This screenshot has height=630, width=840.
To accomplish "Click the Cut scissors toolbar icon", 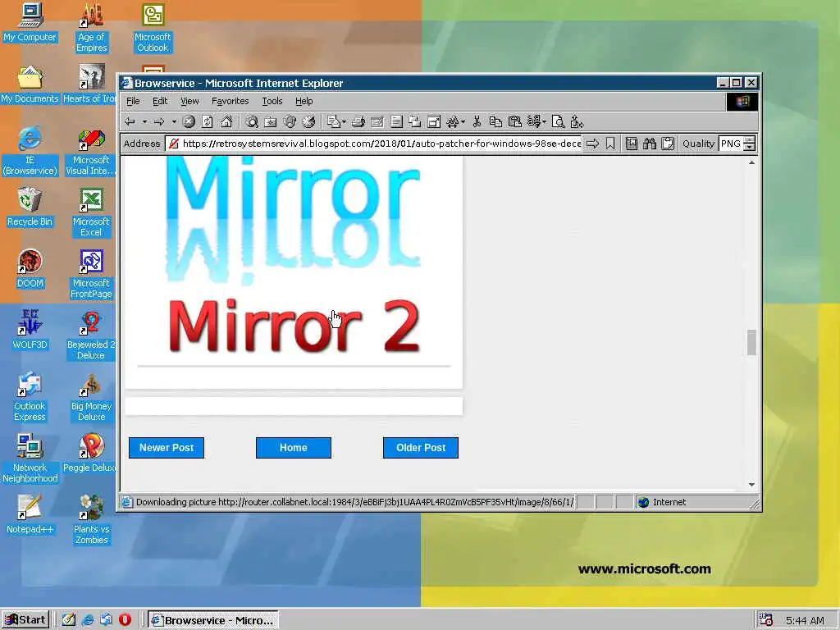I will [477, 122].
